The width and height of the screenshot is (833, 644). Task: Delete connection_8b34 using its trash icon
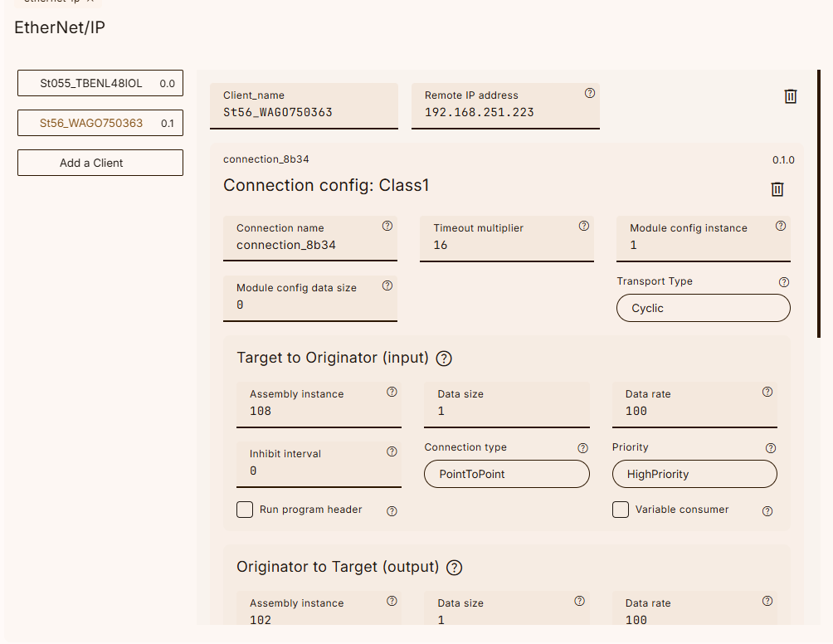point(777,189)
